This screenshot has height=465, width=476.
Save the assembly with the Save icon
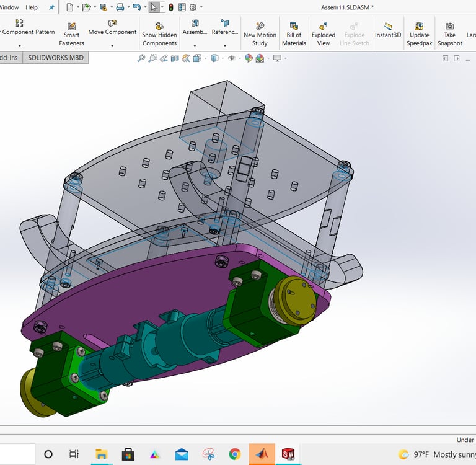click(104, 7)
